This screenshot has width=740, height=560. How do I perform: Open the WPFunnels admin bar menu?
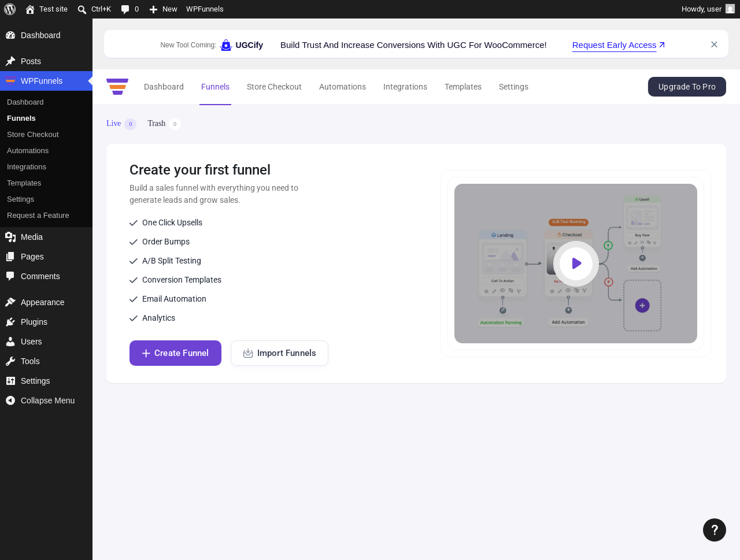point(205,9)
